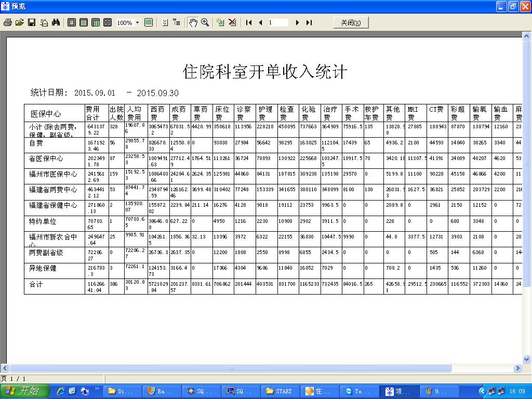Click the horizontal scrollbar thumb
This screenshot has width=532, height=399.
click(x=230, y=368)
